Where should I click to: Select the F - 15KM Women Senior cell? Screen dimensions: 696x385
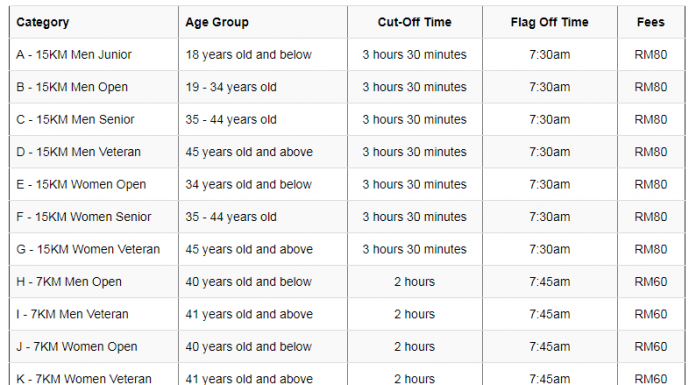(94, 217)
